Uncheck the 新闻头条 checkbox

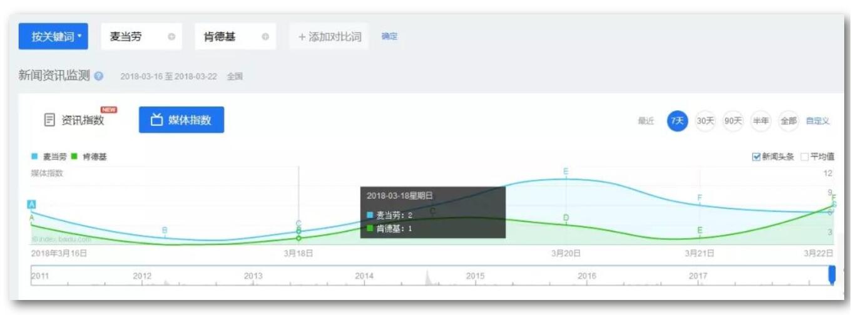click(x=756, y=157)
